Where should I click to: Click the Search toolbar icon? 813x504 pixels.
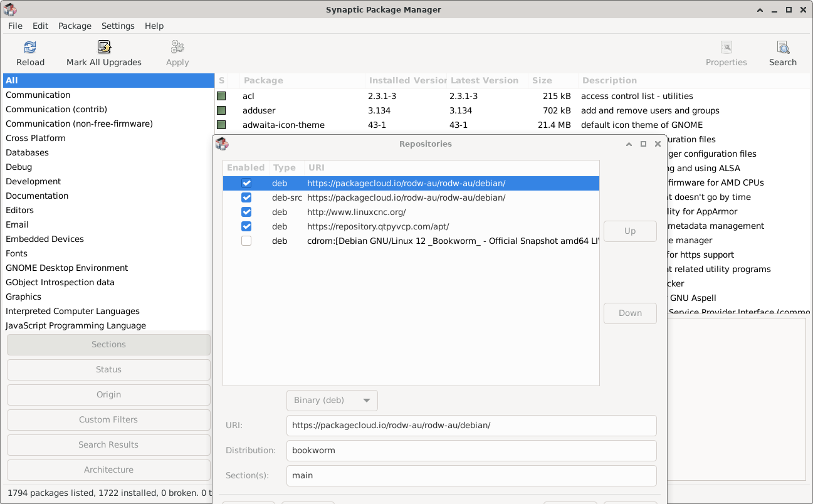783,48
